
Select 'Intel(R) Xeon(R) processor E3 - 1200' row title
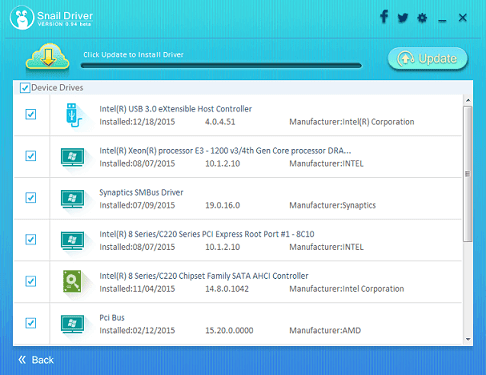point(225,151)
